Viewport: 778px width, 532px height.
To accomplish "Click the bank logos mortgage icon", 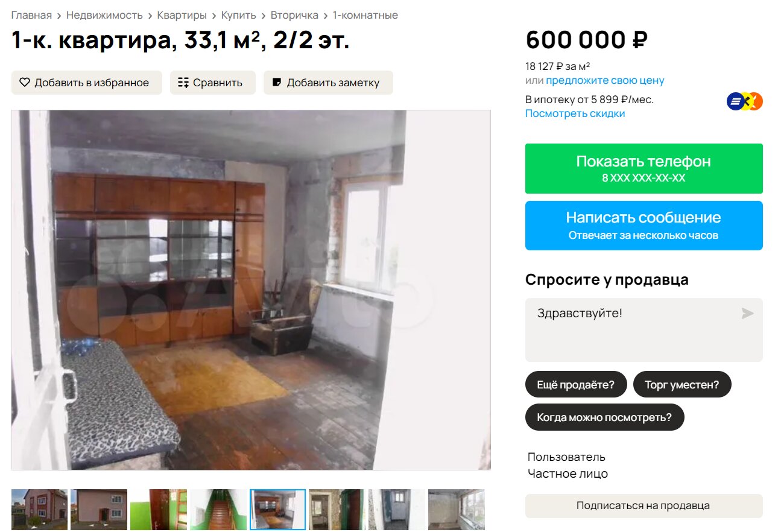I will (x=745, y=102).
